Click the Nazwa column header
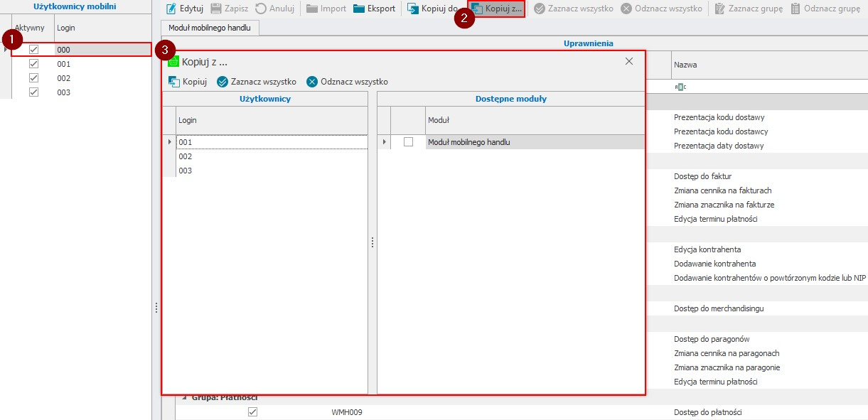This screenshot has height=420, width=868. coord(769,65)
